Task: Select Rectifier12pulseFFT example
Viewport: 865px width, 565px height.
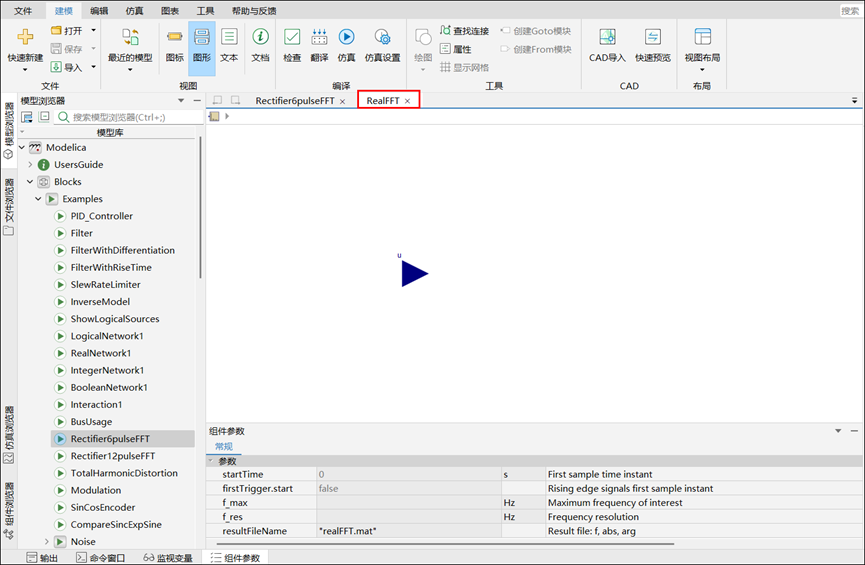Action: pos(113,456)
